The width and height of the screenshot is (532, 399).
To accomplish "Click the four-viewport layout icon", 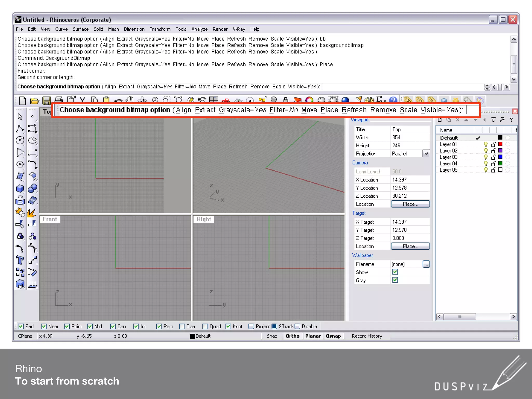I will pos(214,100).
